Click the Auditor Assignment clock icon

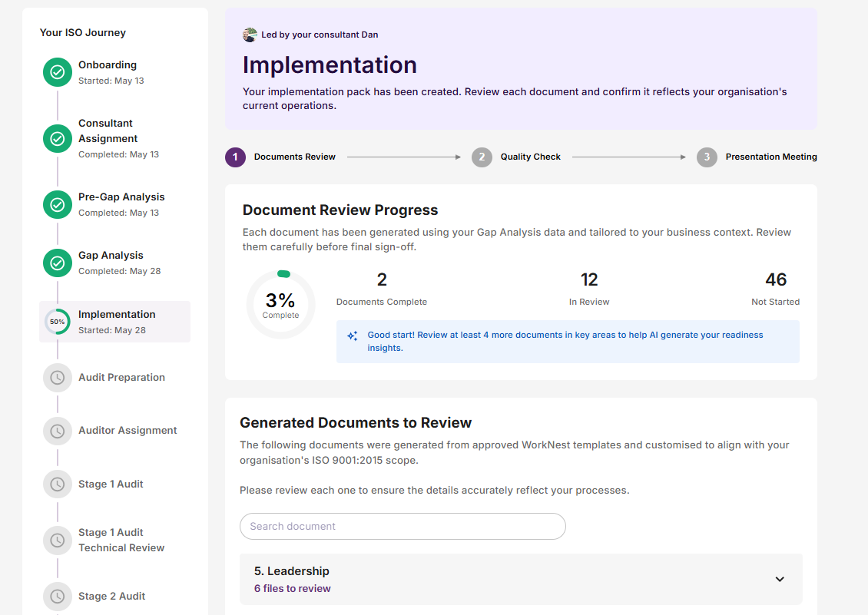(x=58, y=431)
